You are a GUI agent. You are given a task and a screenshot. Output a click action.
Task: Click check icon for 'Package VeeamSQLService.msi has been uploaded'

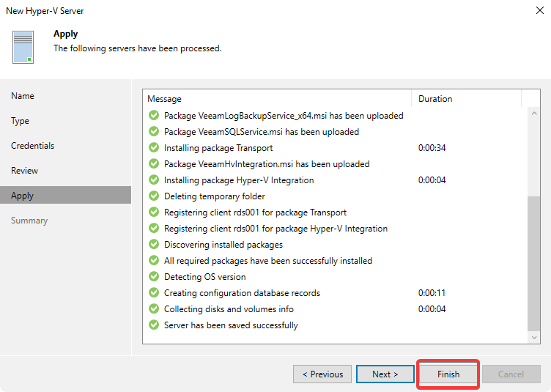coord(154,132)
